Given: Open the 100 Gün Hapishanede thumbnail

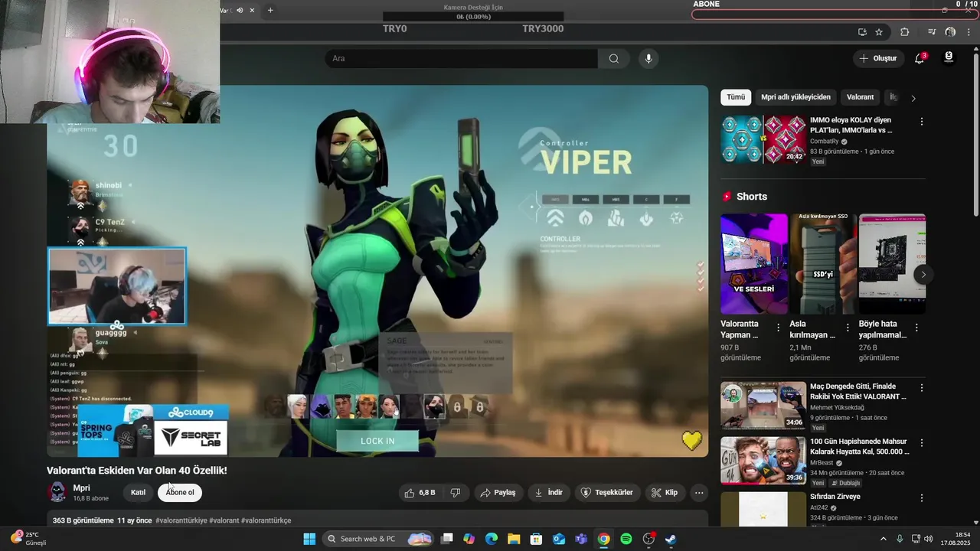Looking at the screenshot, I should coord(763,461).
